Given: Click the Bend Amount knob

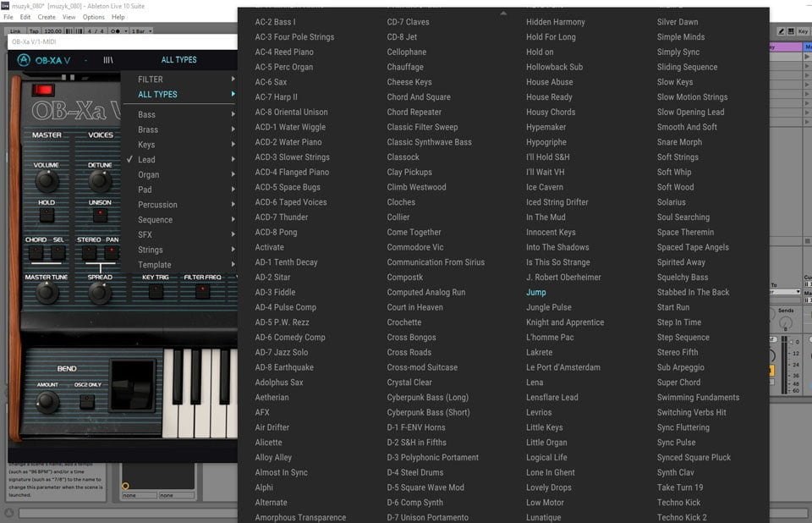Looking at the screenshot, I should [47, 402].
